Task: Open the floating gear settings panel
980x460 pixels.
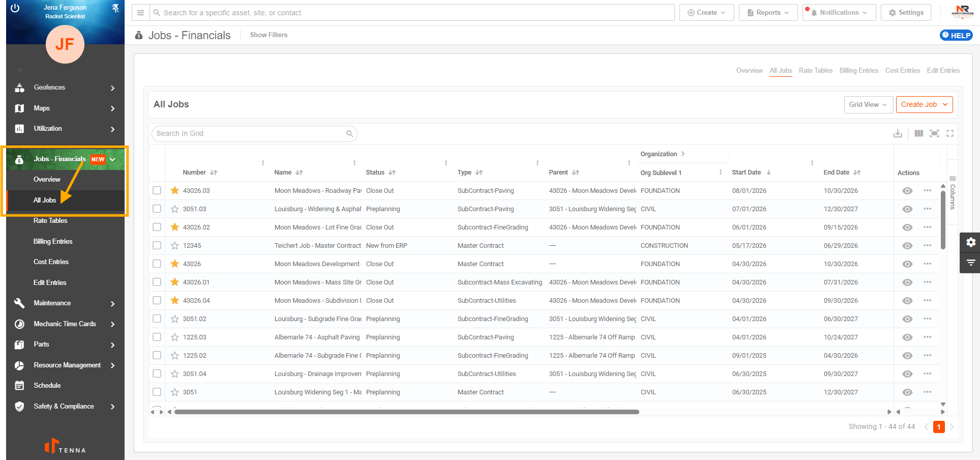Action: tap(970, 242)
